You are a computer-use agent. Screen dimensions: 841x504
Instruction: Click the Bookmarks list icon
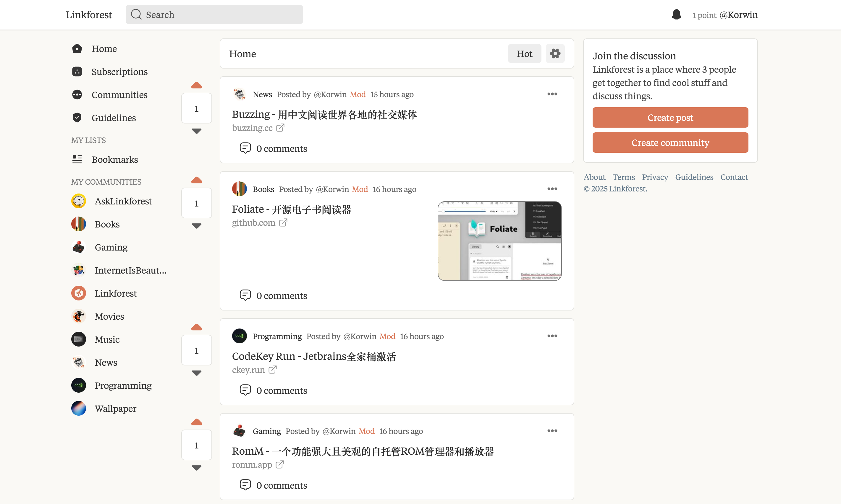pyautogui.click(x=77, y=159)
